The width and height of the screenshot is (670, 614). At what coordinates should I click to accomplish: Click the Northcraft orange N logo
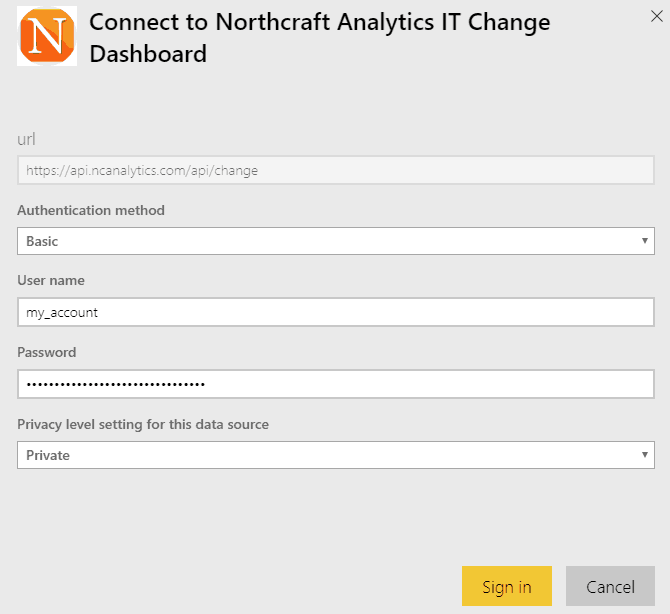pos(47,37)
